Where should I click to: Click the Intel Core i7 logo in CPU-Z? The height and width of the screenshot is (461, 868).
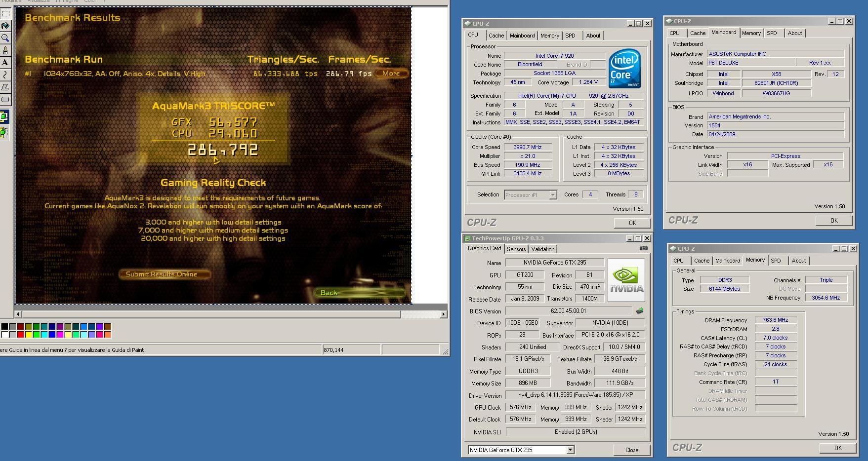click(x=624, y=69)
